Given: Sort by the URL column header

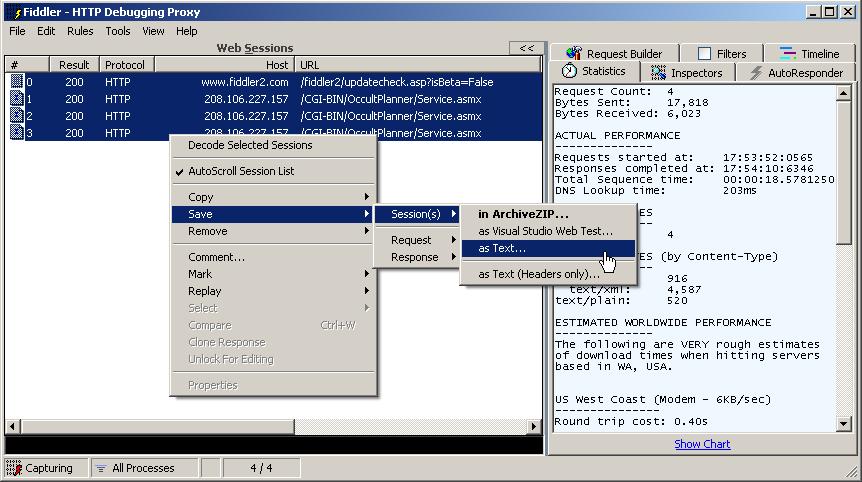Looking at the screenshot, I should tap(418, 65).
